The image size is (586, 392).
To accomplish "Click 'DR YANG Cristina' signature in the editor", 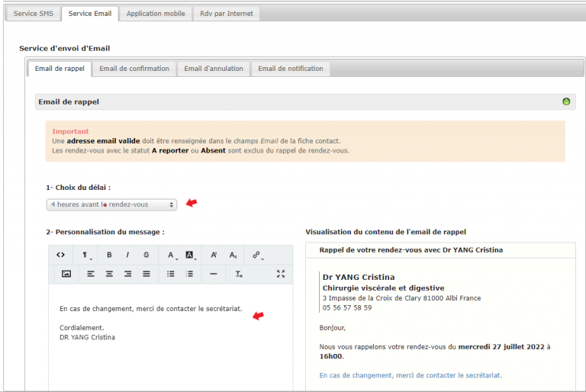I will click(87, 337).
